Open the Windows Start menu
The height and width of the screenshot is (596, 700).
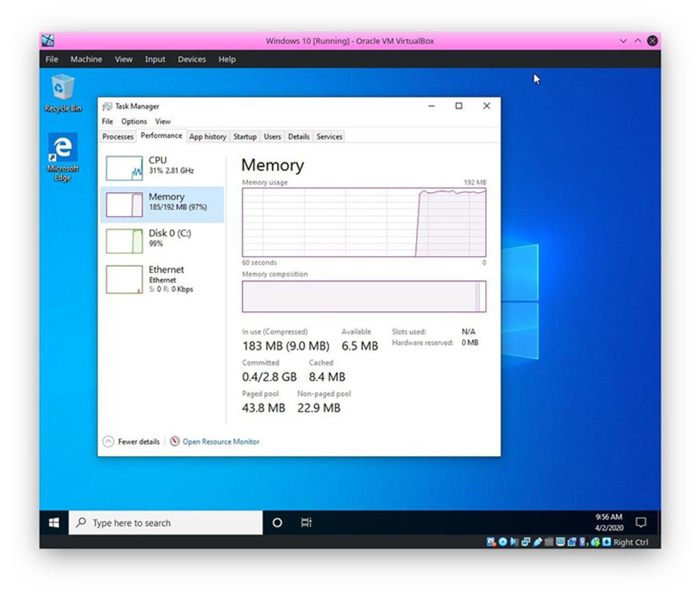click(x=54, y=522)
